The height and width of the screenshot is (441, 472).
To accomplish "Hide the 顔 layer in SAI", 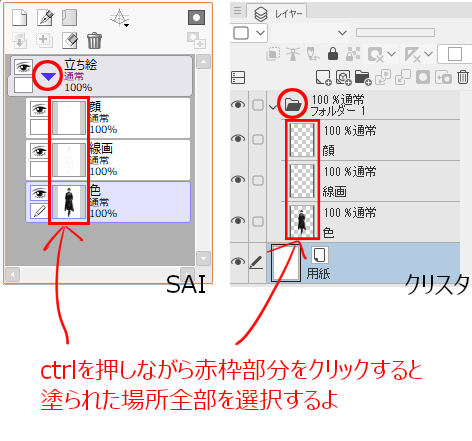I will click(39, 109).
